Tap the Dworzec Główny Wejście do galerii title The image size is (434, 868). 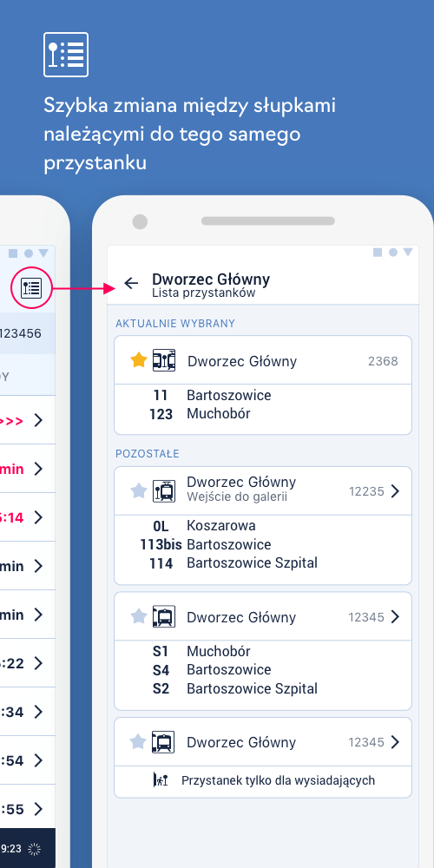pos(241,489)
